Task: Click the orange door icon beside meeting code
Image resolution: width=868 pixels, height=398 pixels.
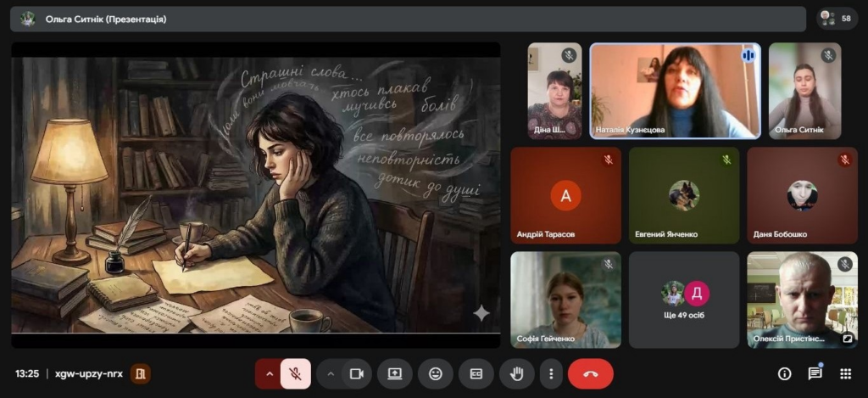Action: pyautogui.click(x=141, y=373)
